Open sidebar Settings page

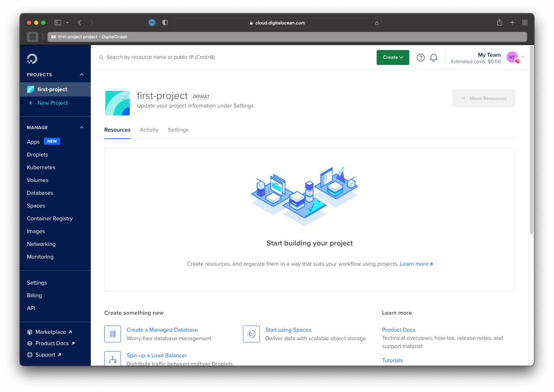37,283
